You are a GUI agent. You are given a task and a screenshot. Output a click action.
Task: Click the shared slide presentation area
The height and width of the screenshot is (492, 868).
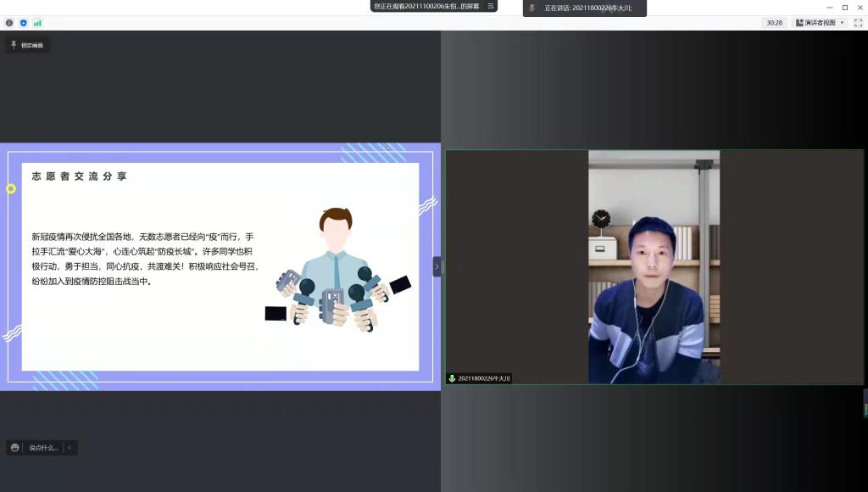[220, 267]
